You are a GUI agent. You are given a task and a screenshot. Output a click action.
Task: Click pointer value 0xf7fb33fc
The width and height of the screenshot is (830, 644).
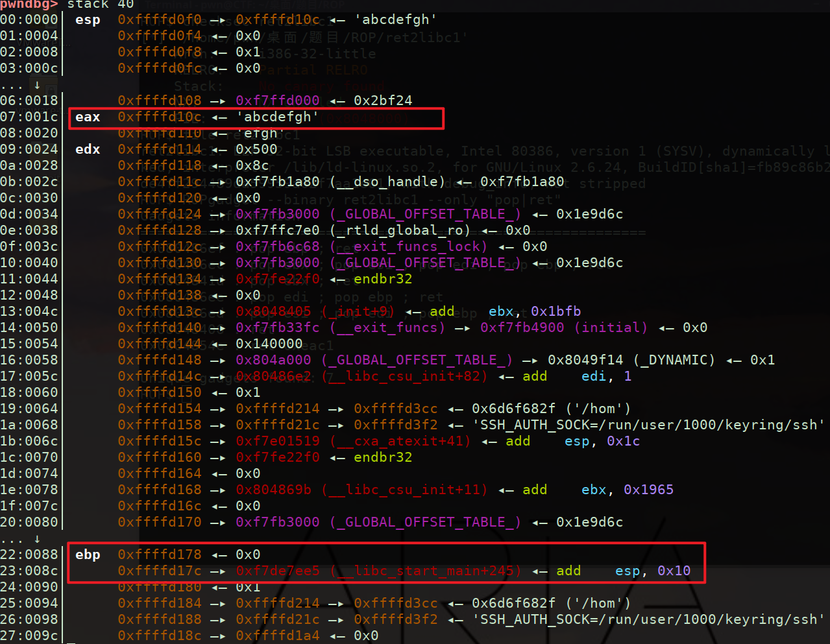tap(278, 328)
